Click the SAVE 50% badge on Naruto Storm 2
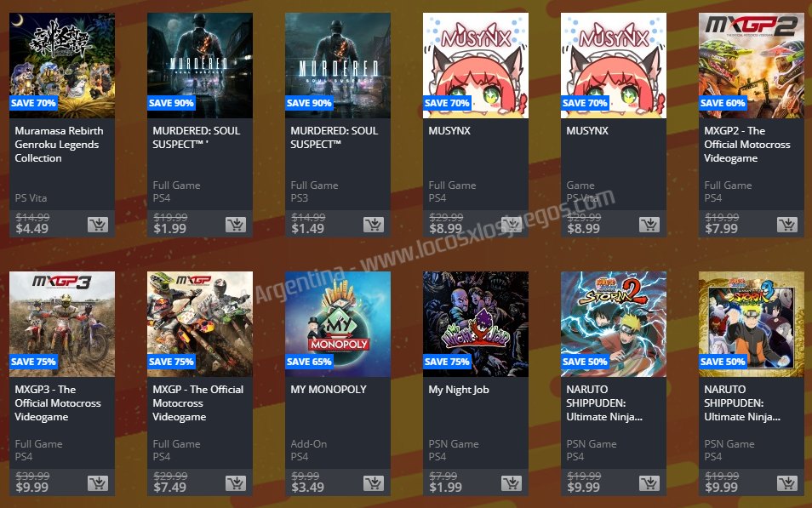This screenshot has width=812, height=508. (x=585, y=362)
